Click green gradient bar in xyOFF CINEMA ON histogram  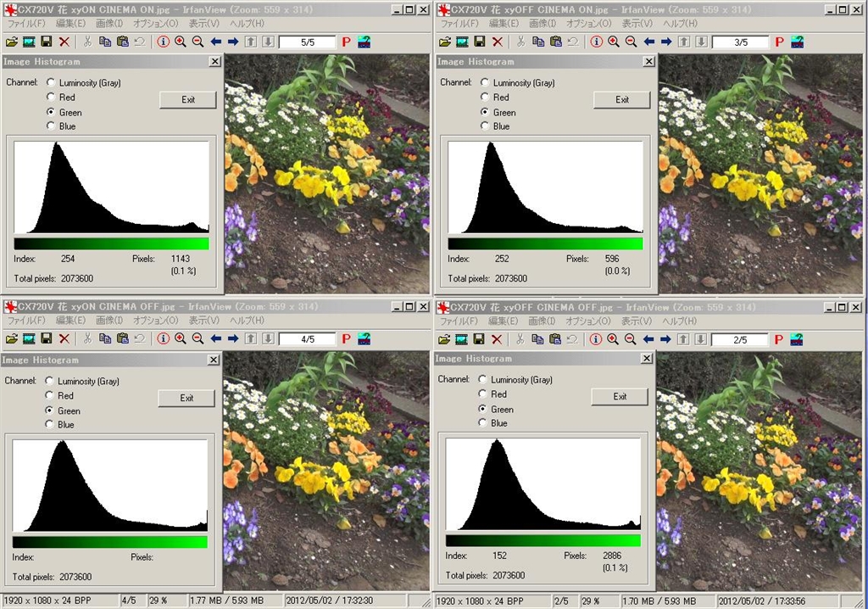pos(545,243)
